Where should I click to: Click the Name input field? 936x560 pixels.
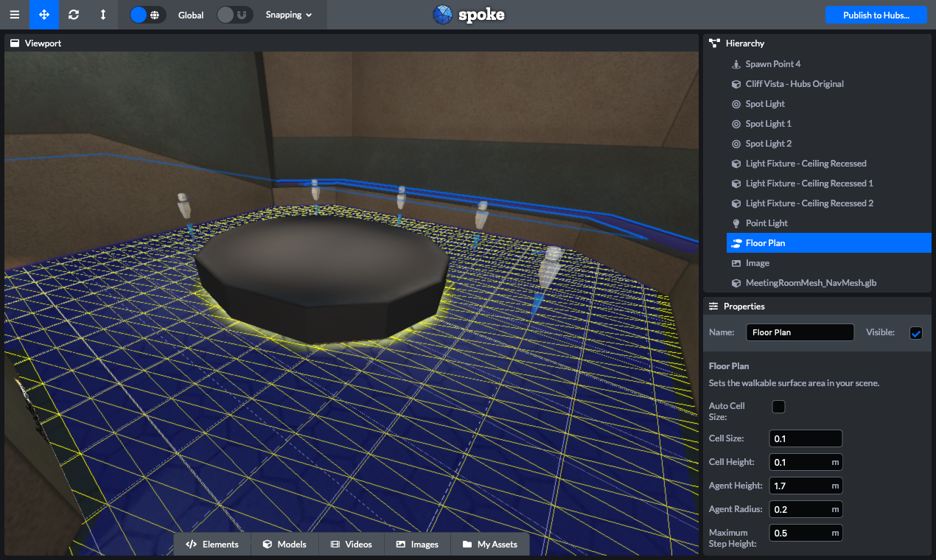click(x=800, y=332)
